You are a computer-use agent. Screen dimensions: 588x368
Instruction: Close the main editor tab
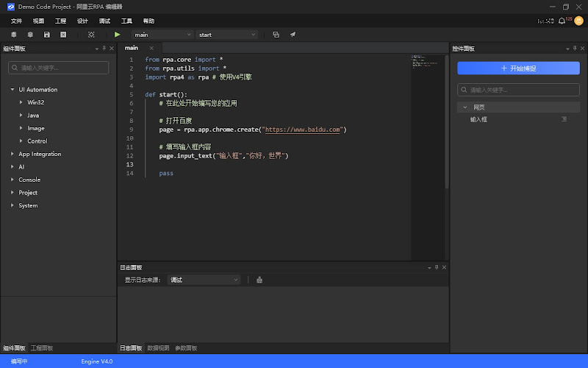(151, 48)
